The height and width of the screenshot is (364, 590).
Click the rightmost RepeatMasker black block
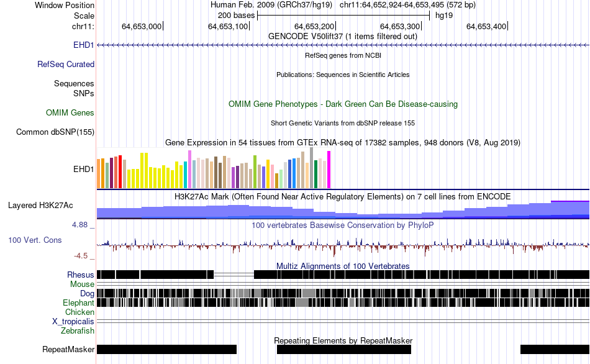coord(555,349)
